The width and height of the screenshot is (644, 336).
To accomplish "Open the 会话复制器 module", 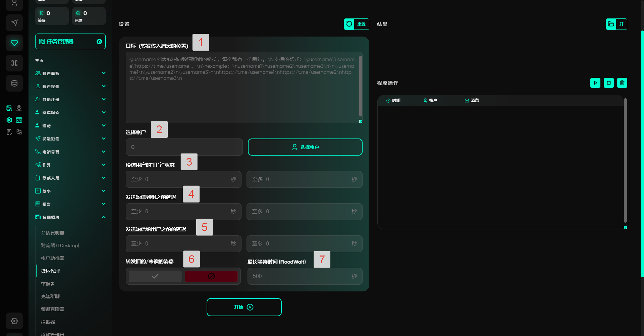I will coord(53,233).
